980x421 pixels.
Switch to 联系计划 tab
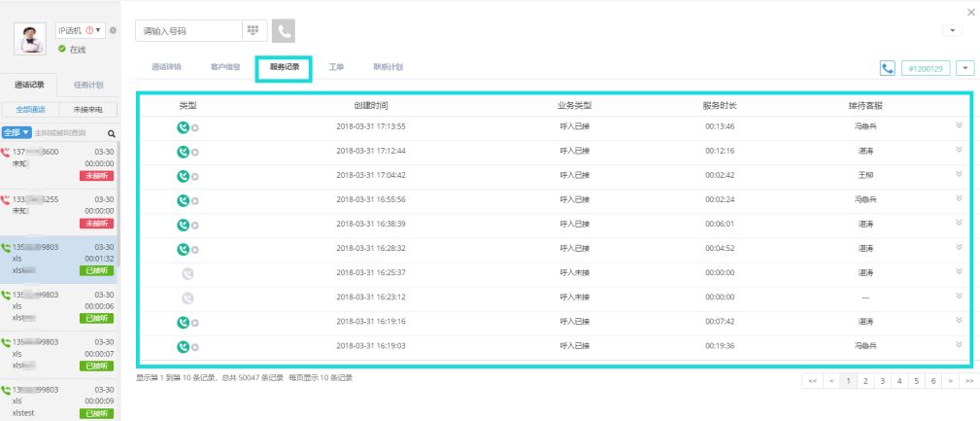point(389,67)
